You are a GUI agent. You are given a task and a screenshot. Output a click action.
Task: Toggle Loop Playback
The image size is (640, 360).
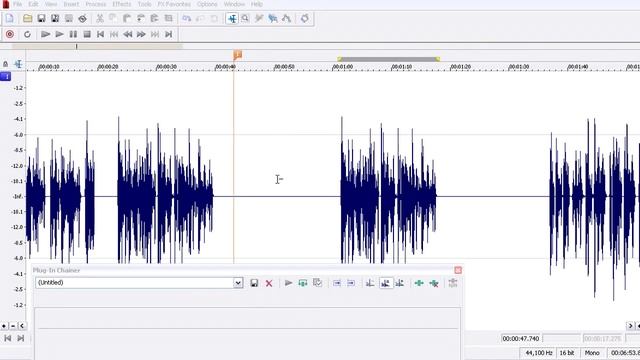[x=27, y=34]
